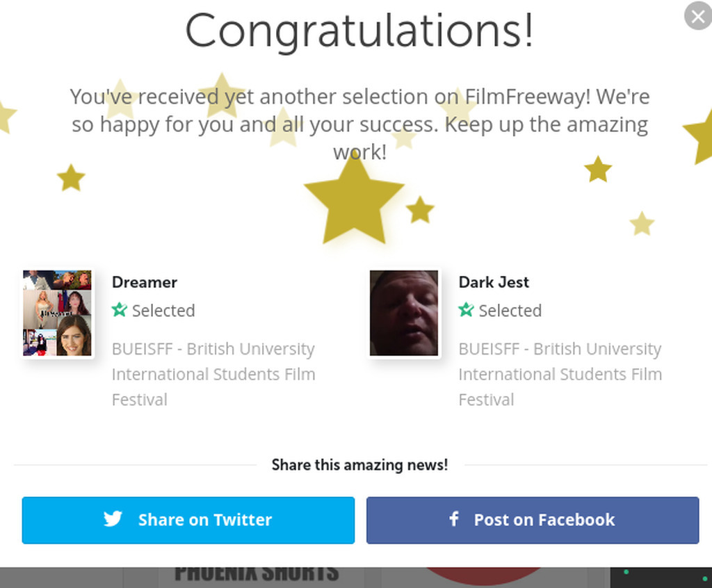Close the Congratulations dialog

coord(697,15)
